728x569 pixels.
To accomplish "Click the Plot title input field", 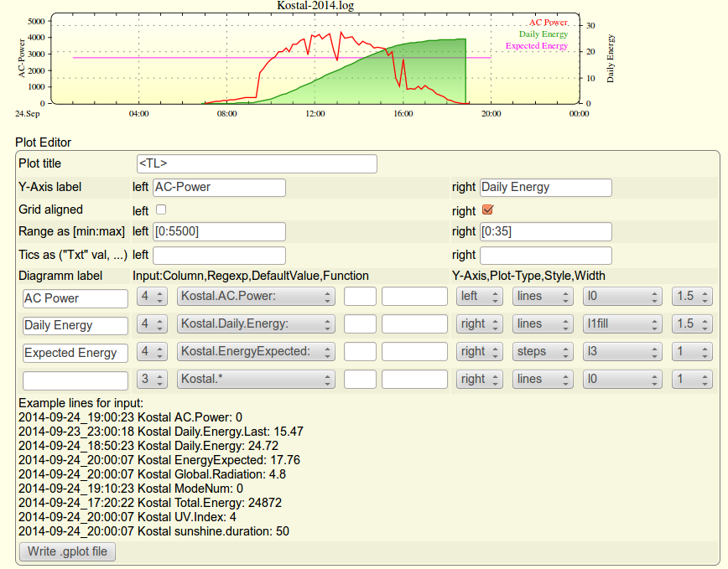I will [257, 163].
